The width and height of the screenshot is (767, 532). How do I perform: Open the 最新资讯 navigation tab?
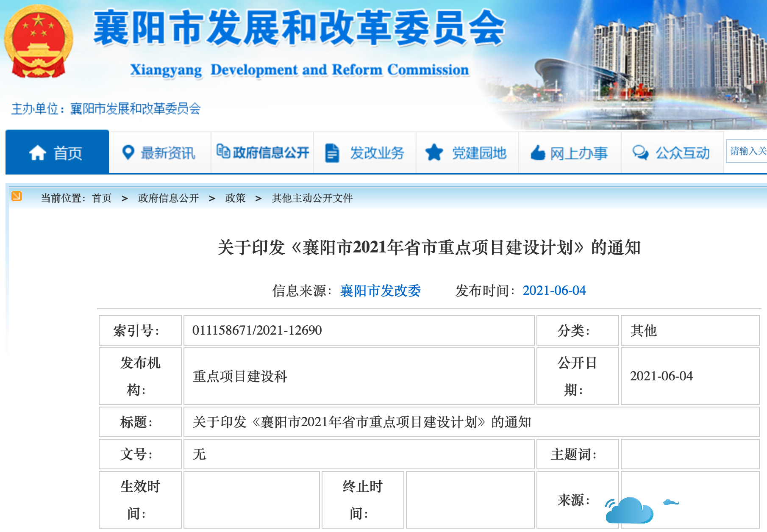[x=168, y=153]
